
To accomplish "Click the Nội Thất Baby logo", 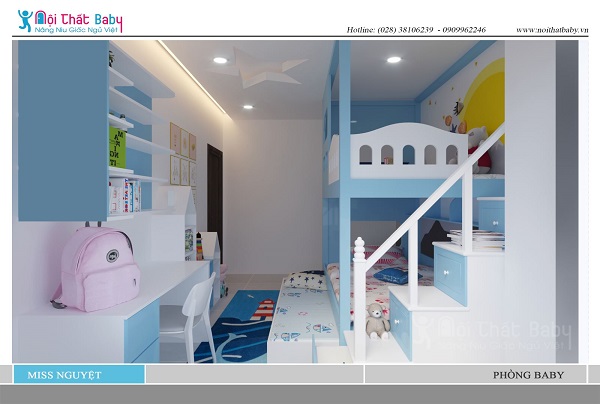I will pos(70,21).
